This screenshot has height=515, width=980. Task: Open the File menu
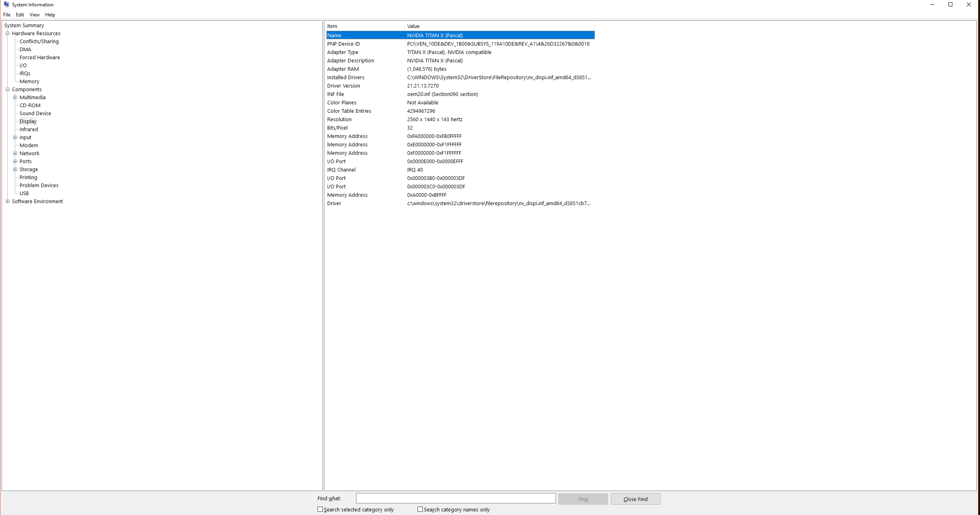(x=7, y=15)
